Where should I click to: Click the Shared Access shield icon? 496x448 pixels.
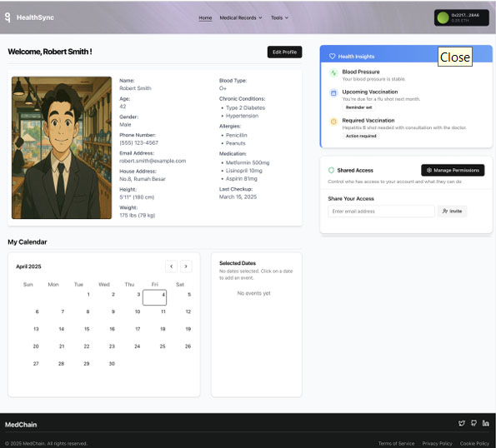coord(331,171)
